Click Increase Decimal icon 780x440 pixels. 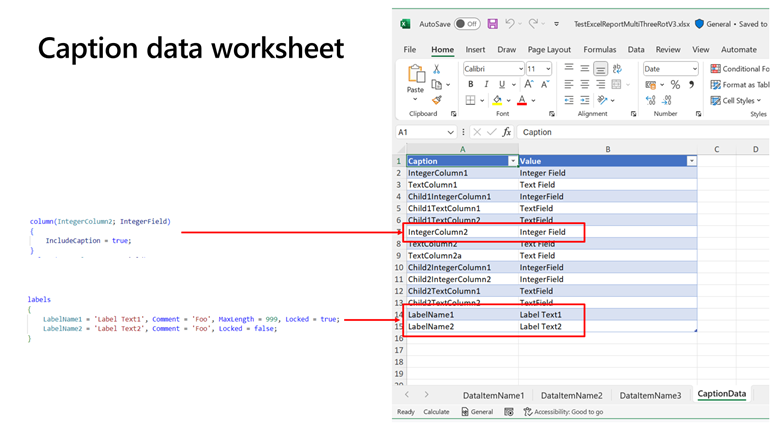[651, 100]
